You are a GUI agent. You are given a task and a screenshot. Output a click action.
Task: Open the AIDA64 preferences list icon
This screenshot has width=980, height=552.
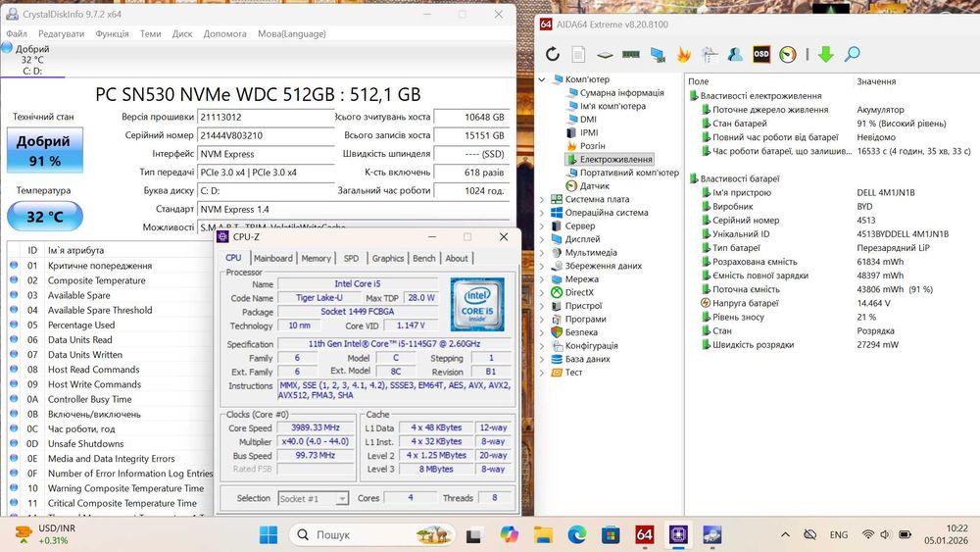click(710, 54)
